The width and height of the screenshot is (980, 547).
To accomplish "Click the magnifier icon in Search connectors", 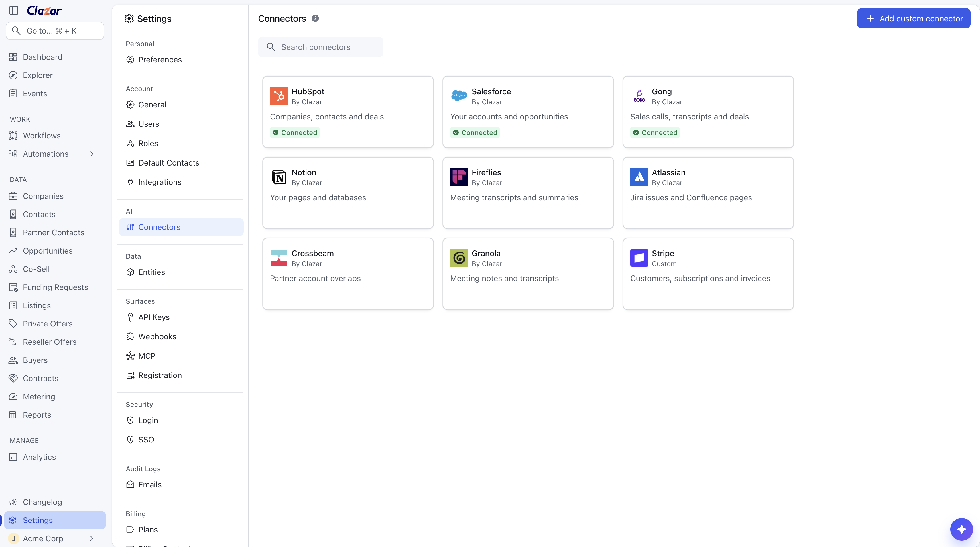I will tap(271, 47).
